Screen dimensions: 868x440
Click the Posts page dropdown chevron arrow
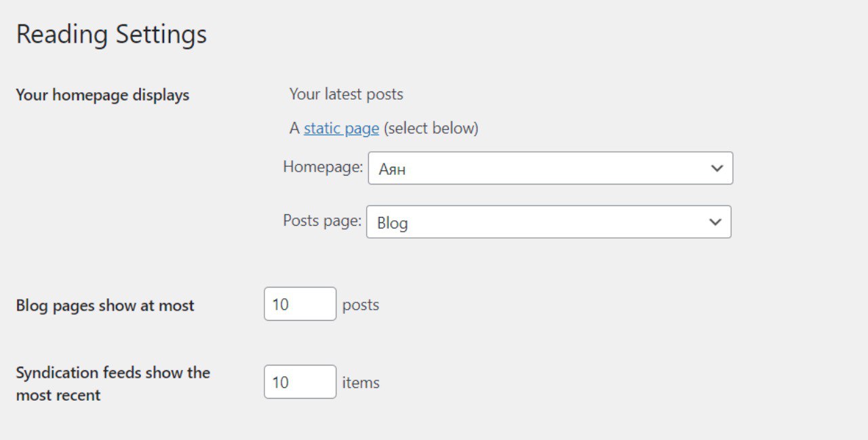pos(715,222)
